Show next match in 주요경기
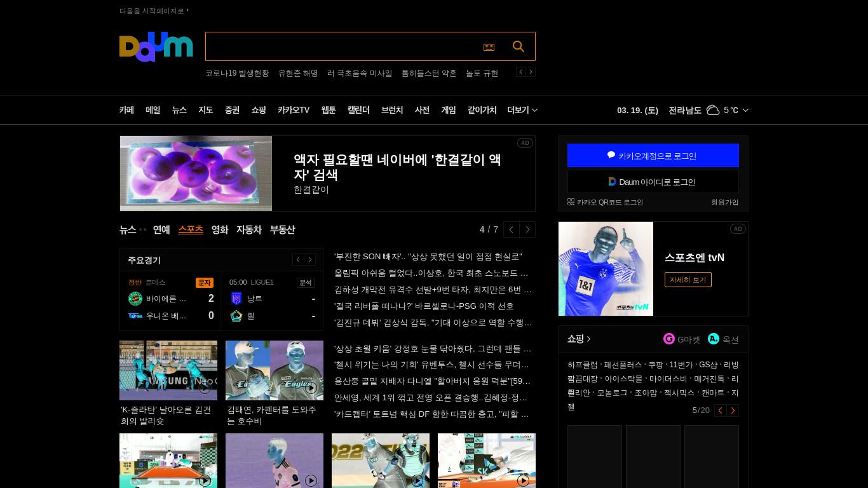Viewport: 868px width, 488px height. pyautogui.click(x=310, y=259)
